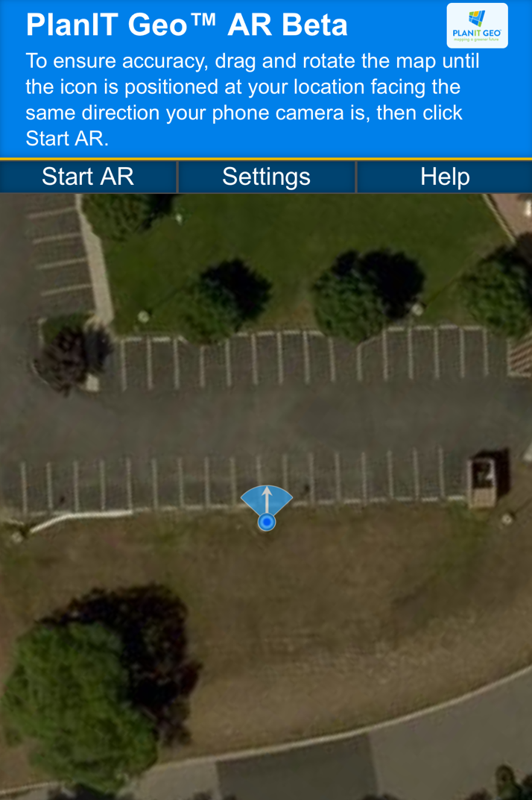Open the Settings menu

tap(266, 177)
